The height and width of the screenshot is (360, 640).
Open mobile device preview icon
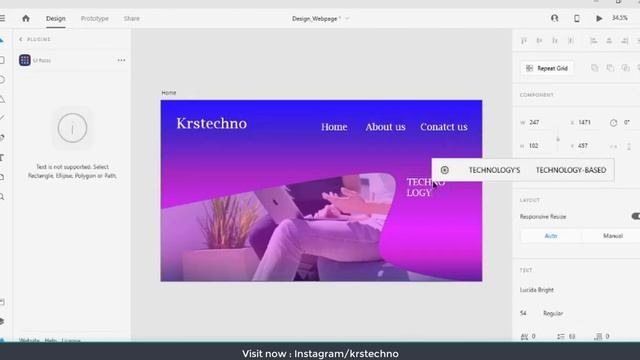coord(577,18)
